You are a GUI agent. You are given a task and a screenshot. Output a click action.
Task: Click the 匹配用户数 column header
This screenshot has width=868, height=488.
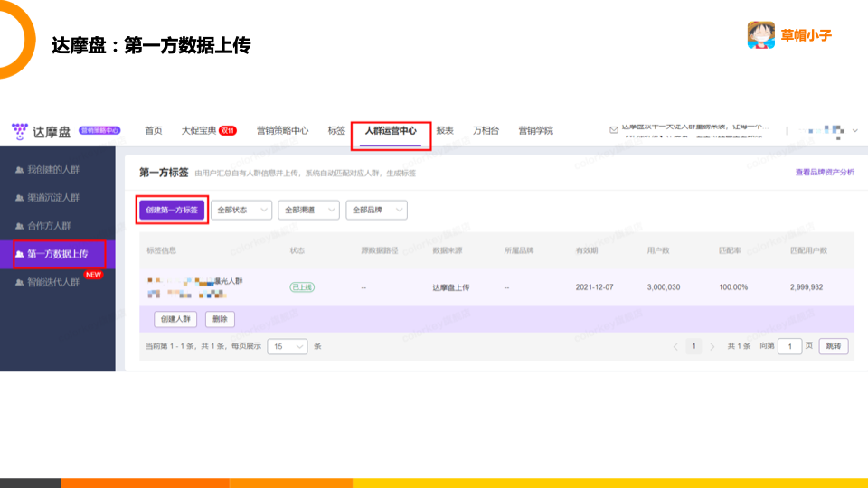[x=808, y=250]
